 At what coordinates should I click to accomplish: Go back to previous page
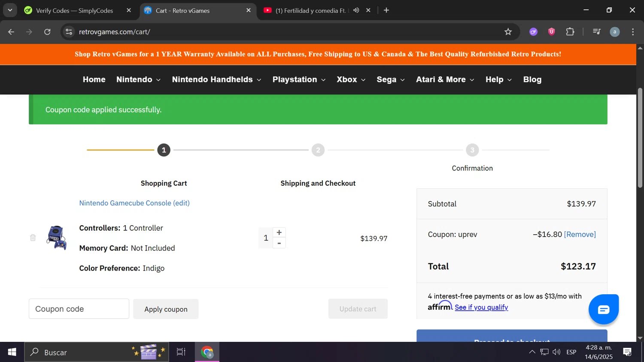click(x=11, y=32)
